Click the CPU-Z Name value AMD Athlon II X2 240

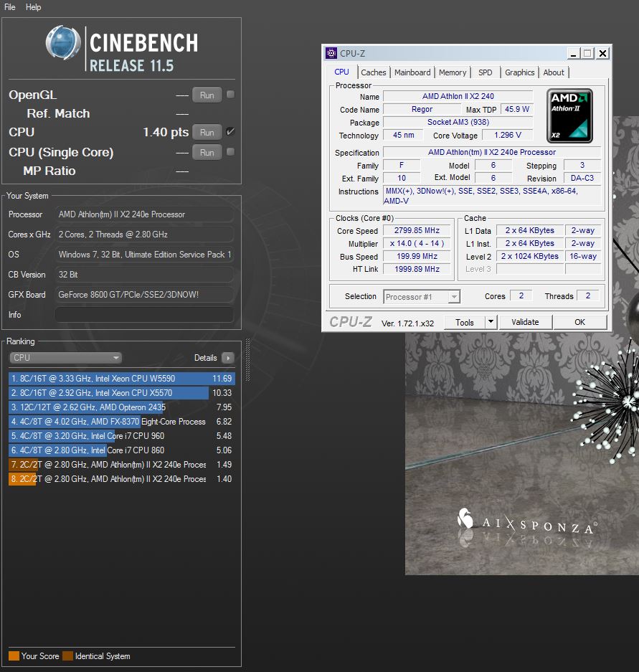[x=458, y=96]
